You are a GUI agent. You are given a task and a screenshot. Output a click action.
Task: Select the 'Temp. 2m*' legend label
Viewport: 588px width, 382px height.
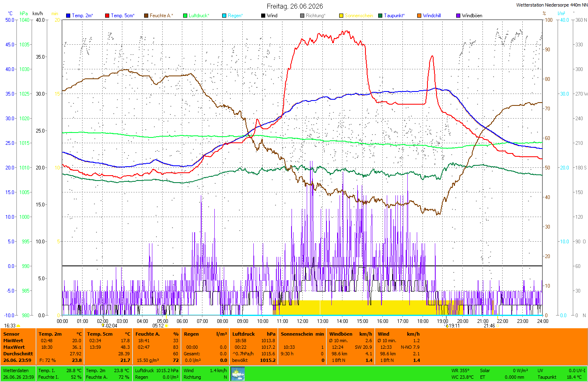[83, 16]
